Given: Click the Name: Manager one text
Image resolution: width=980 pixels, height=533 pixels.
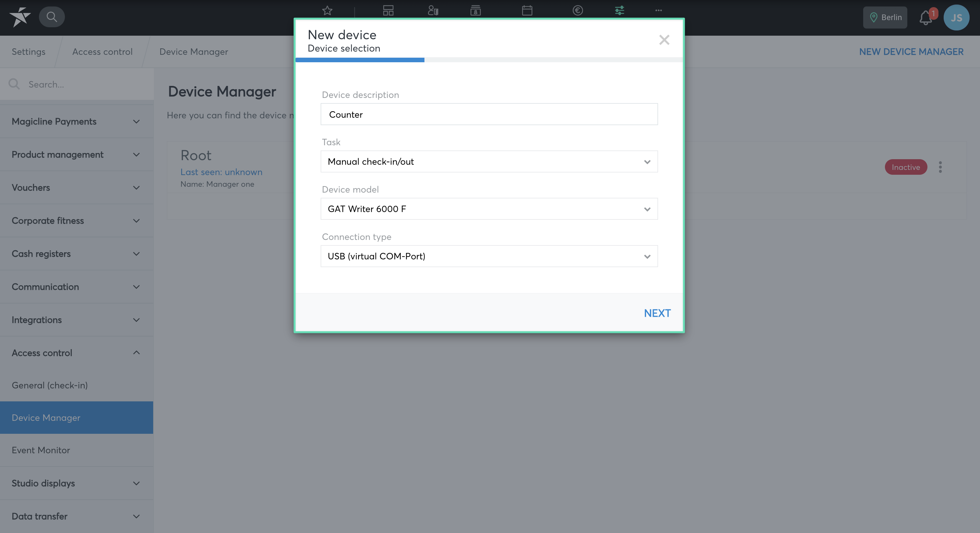Looking at the screenshot, I should pyautogui.click(x=217, y=184).
